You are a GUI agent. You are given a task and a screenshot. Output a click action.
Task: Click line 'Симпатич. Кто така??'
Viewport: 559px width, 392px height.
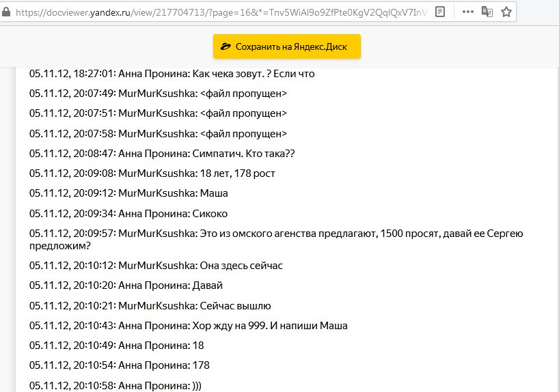click(x=162, y=154)
